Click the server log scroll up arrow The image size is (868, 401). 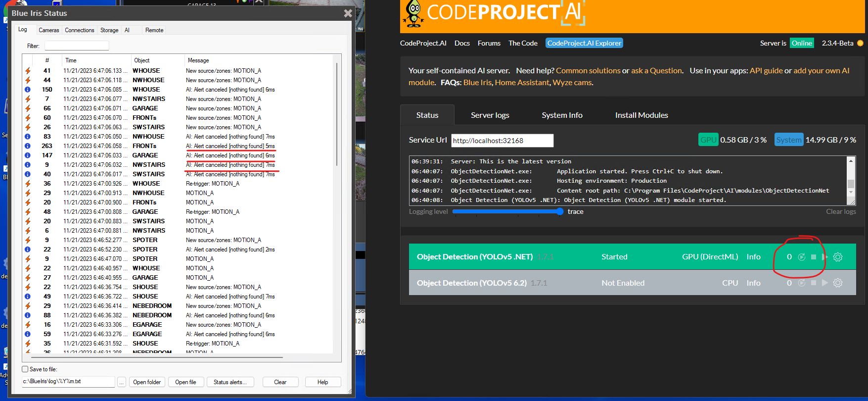(x=851, y=161)
